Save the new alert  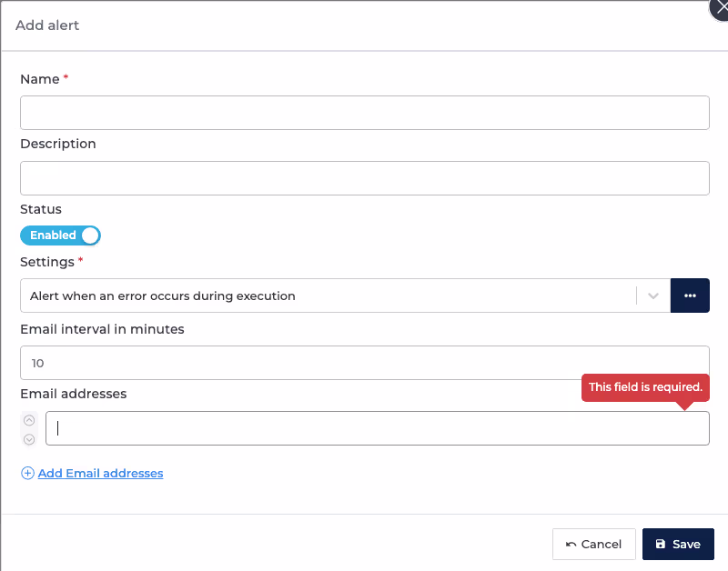pos(678,544)
